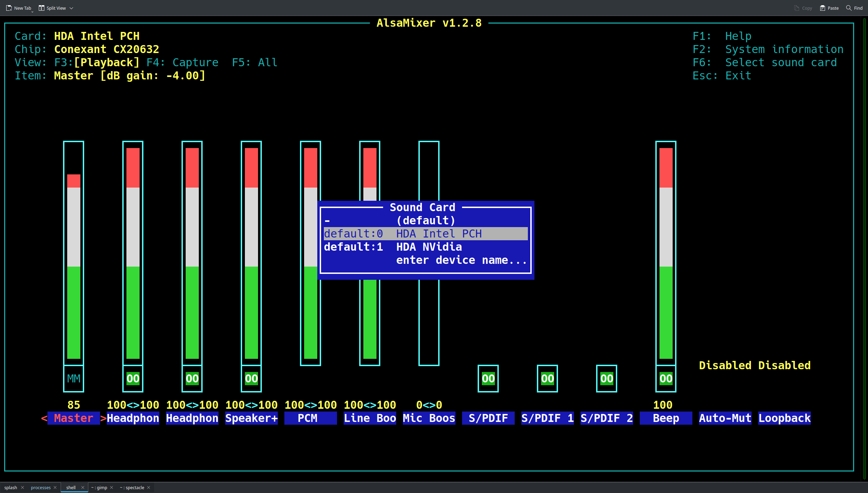Select the Mic Boos control label

click(429, 418)
